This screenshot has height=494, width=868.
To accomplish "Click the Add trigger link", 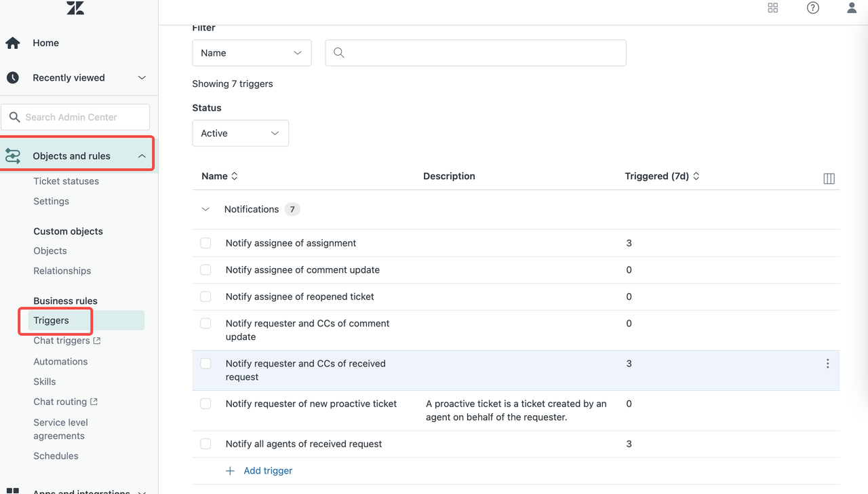I will click(267, 471).
